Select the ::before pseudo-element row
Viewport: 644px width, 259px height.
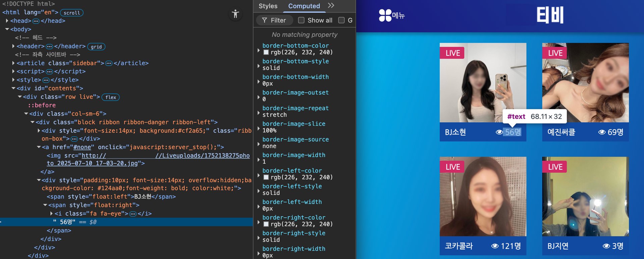click(x=42, y=105)
